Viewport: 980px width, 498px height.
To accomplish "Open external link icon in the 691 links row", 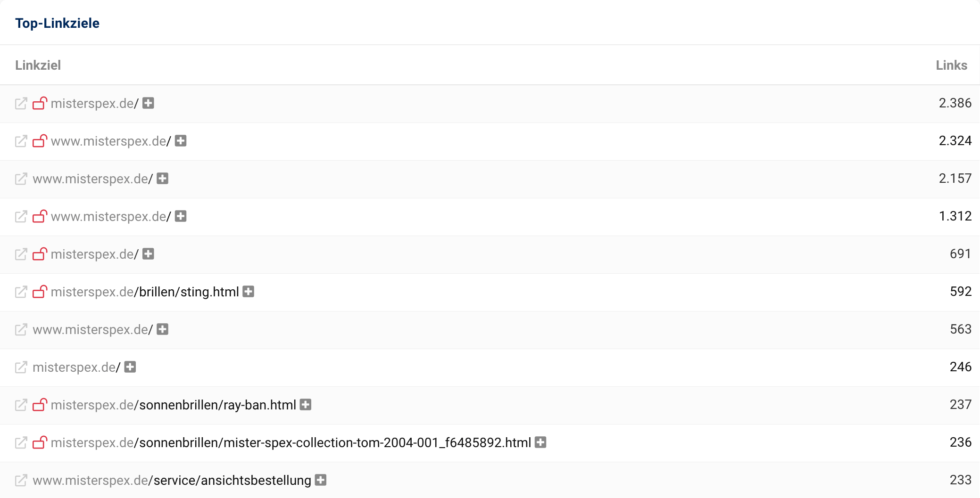I will pyautogui.click(x=21, y=254).
